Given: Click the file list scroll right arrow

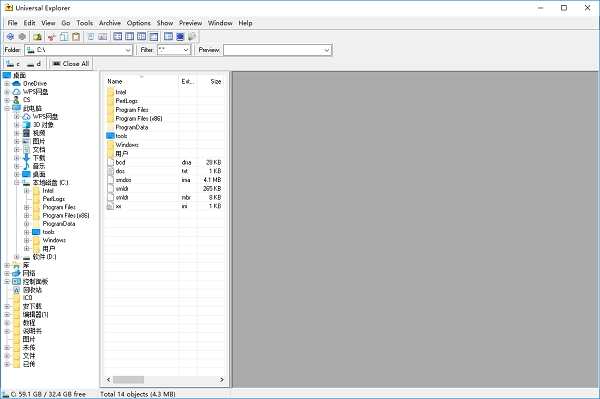Looking at the screenshot, I should click(x=222, y=379).
